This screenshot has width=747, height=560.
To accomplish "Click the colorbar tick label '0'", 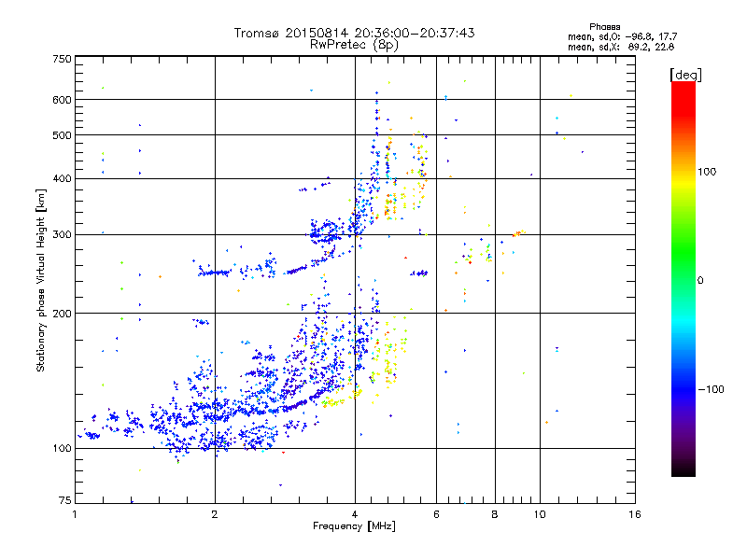I will point(699,280).
